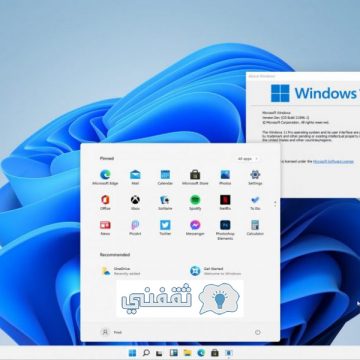360x360 pixels.
Task: Launch the Office app
Action: (x=105, y=202)
